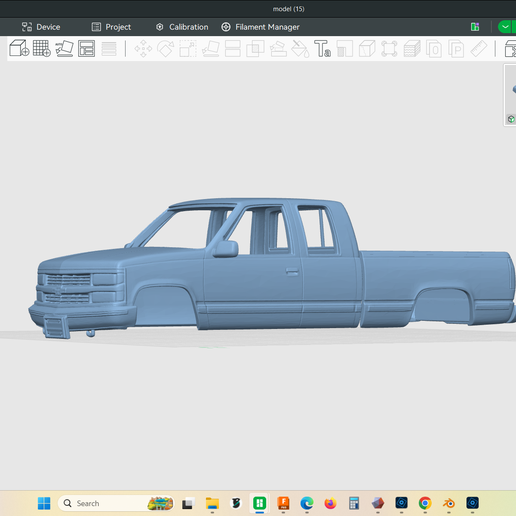This screenshot has height=516, width=516.
Task: Open File Explorer from the taskbar
Action: pos(212,503)
